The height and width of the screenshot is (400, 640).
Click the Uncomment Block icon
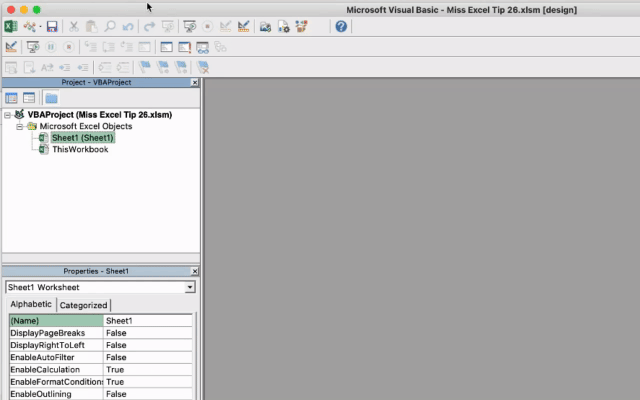(x=123, y=67)
